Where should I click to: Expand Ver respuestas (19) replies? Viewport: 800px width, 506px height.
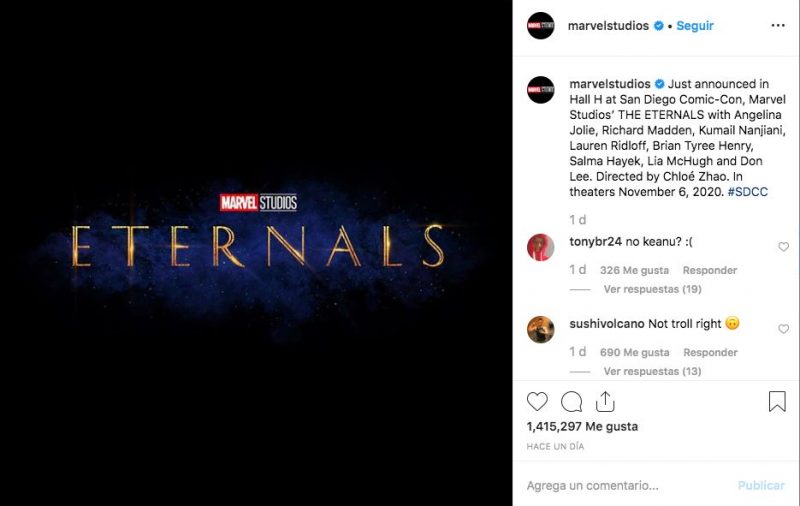(x=653, y=289)
